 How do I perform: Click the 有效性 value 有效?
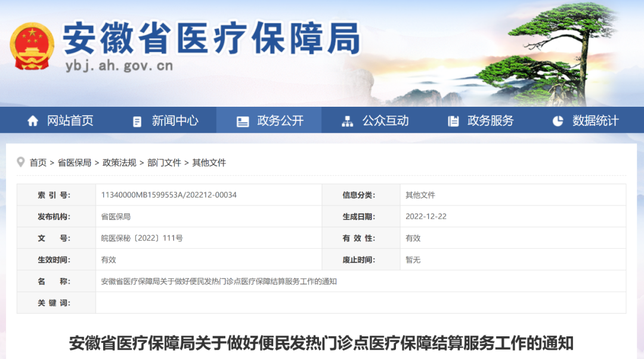[x=413, y=238]
